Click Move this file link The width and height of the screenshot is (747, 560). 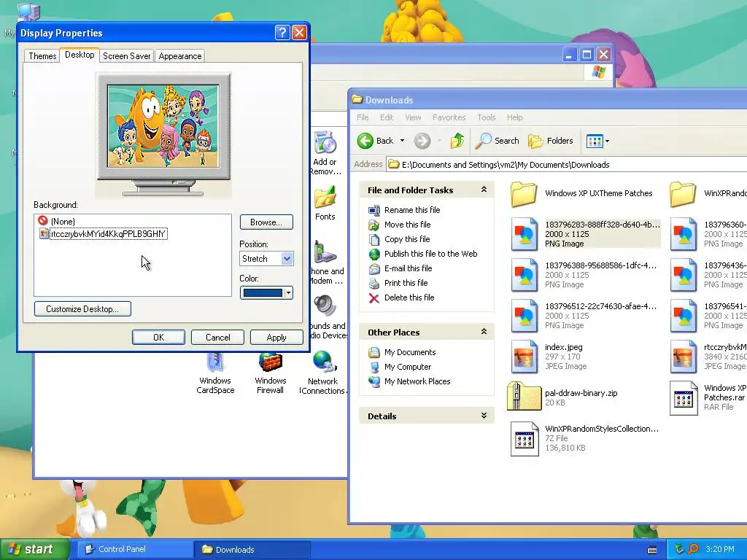coord(407,225)
